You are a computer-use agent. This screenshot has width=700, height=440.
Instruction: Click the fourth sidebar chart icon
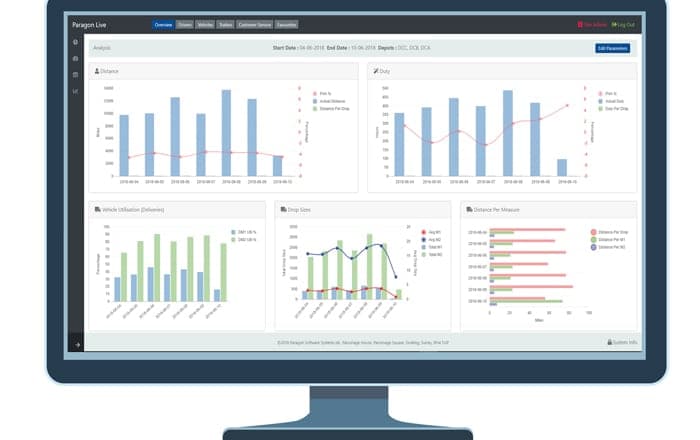(75, 91)
